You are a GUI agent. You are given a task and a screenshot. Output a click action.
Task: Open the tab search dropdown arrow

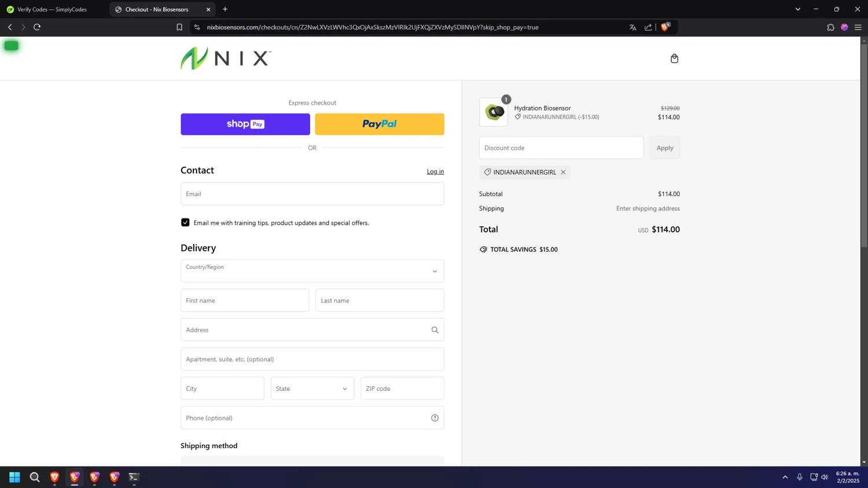pyautogui.click(x=797, y=9)
